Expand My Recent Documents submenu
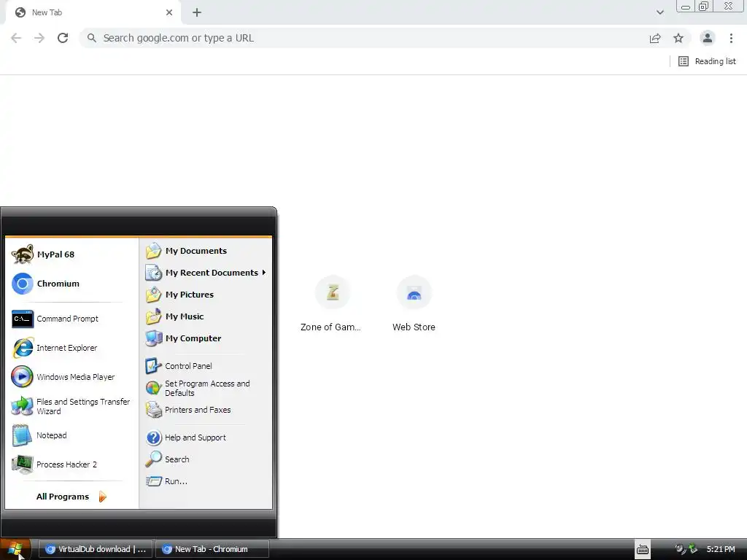 pyautogui.click(x=264, y=273)
